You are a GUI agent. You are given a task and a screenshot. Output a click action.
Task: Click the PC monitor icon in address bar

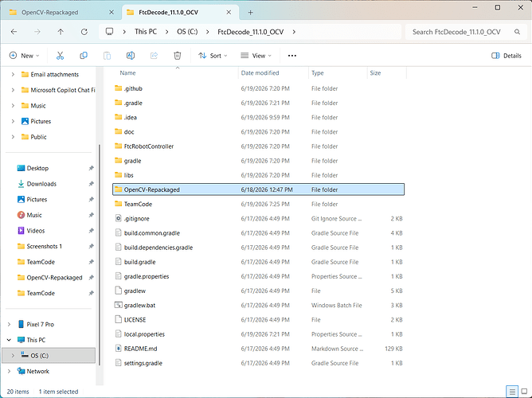tap(109, 32)
